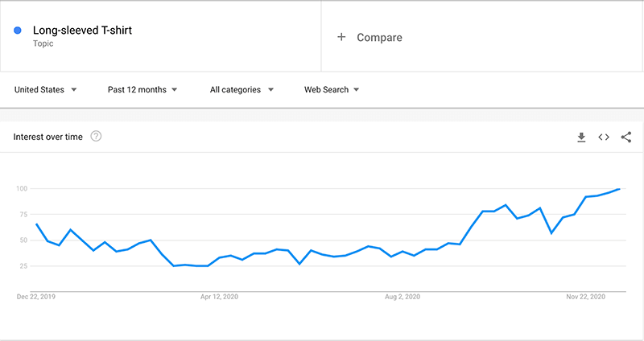Image resolution: width=644 pixels, height=341 pixels.
Task: Click the Compare text to add a term
Action: tap(379, 37)
